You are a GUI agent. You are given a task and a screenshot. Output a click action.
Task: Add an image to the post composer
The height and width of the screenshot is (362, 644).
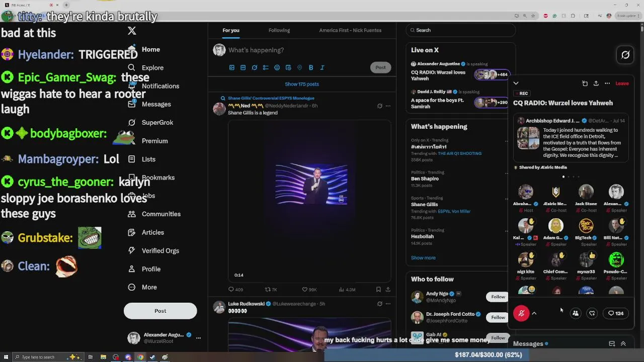pyautogui.click(x=232, y=67)
